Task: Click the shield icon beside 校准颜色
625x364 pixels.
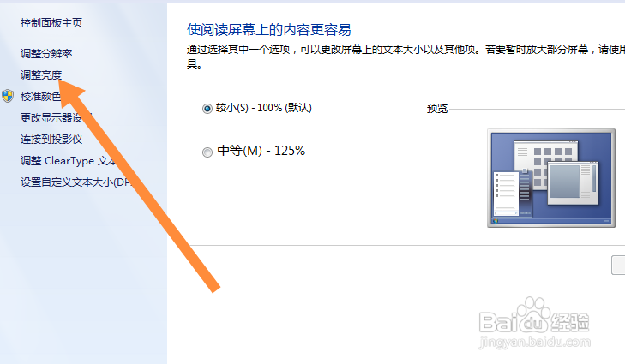Action: pos(8,96)
